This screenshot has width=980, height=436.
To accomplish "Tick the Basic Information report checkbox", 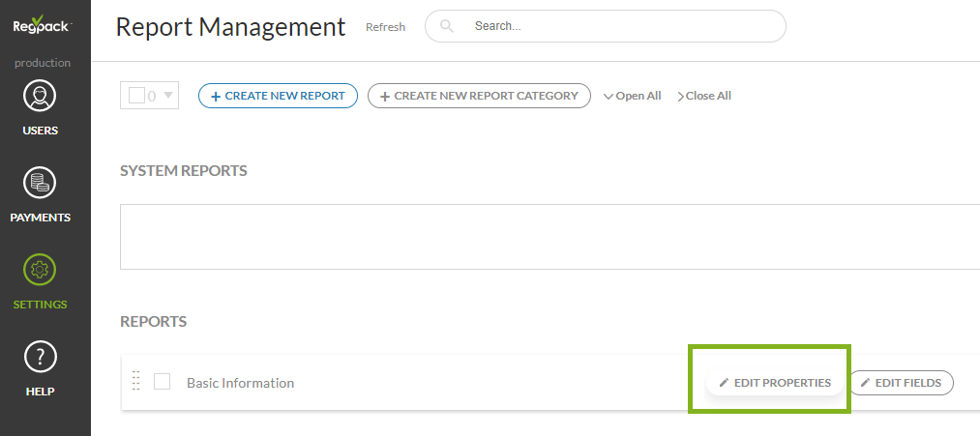I will [x=163, y=382].
